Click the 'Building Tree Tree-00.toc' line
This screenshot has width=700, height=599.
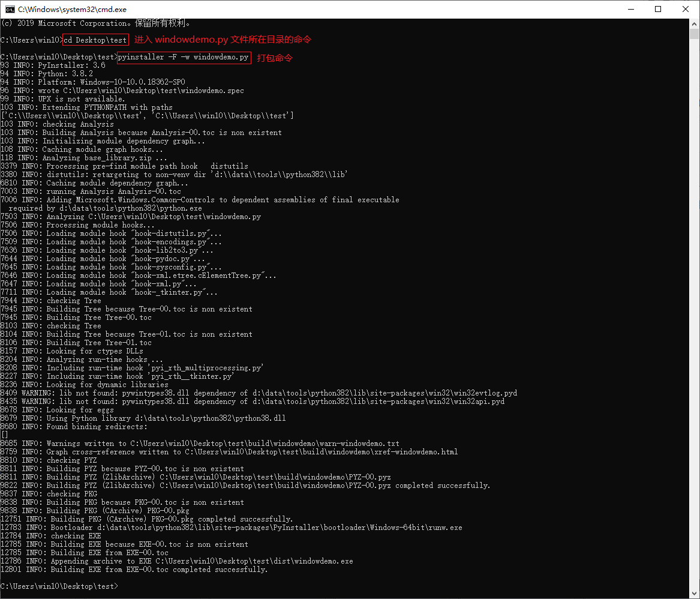click(76, 318)
